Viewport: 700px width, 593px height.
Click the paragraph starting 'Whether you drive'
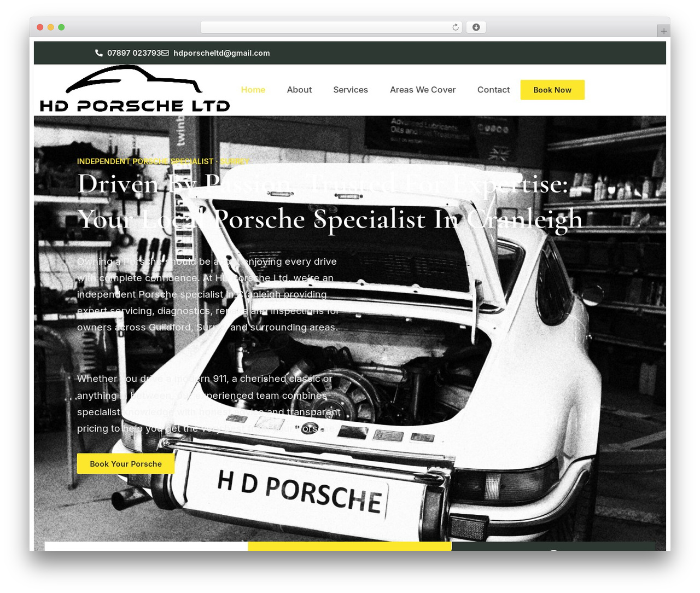[x=209, y=403]
